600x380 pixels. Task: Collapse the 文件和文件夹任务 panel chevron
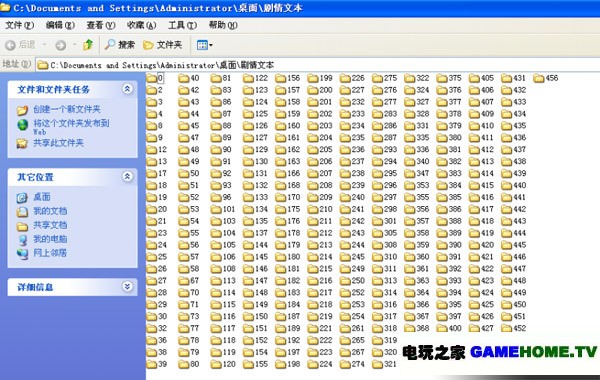127,89
